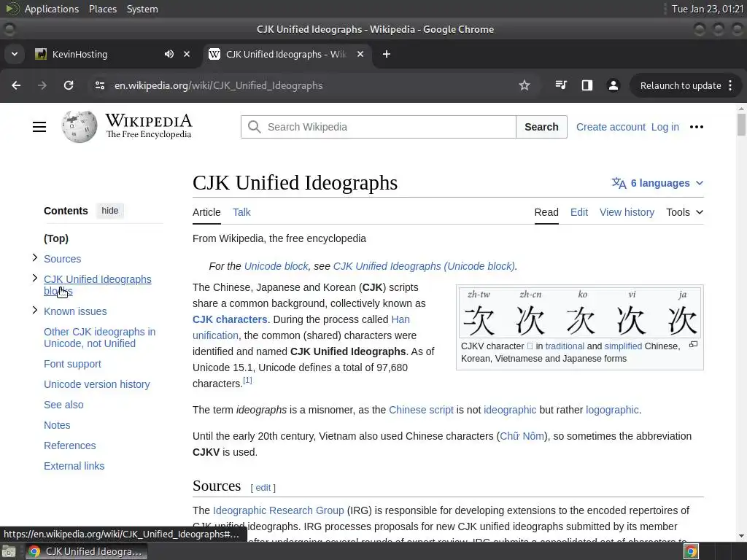This screenshot has height=560, width=747.
Task: Select the Article tab
Action: 206,212
